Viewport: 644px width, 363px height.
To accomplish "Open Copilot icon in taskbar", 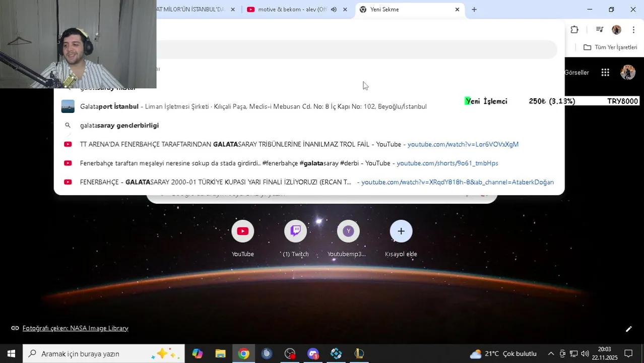I will (x=197, y=353).
